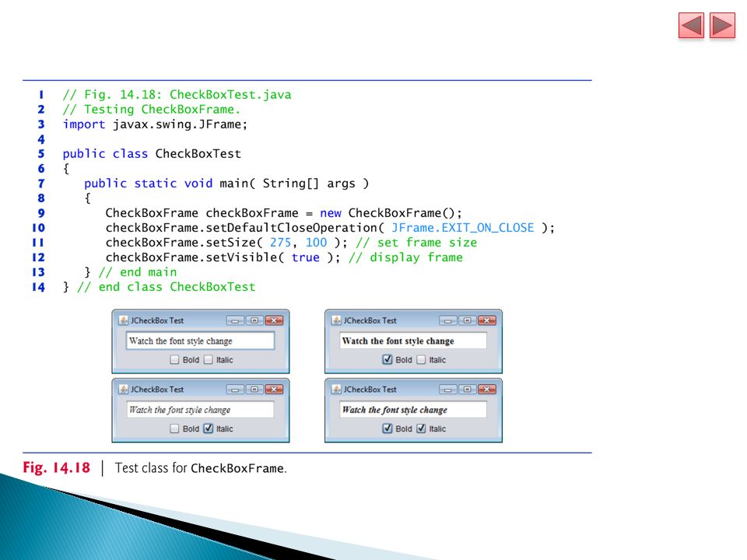The height and width of the screenshot is (560, 747).
Task: Click the 'Test class for CheckBoxFrame.' caption
Action: point(201,468)
